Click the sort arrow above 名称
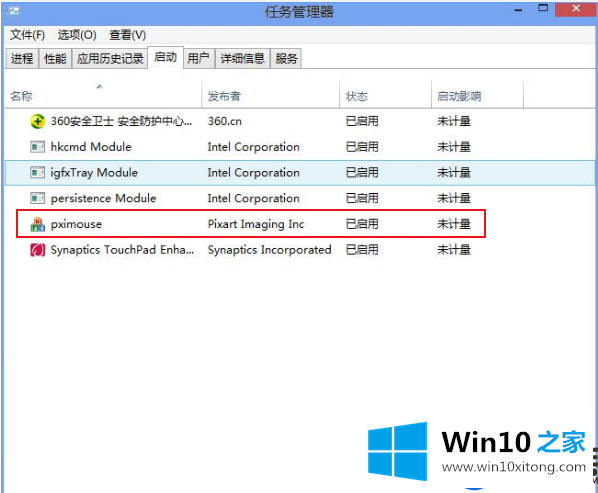598x493 pixels. 100,87
